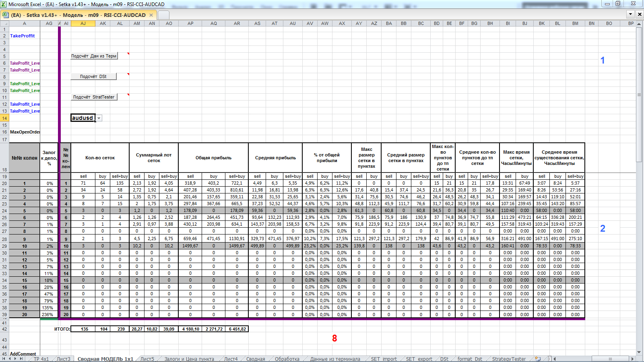Open the 'StrategyTester' sheet tab
The image size is (644, 362).
click(x=509, y=359)
